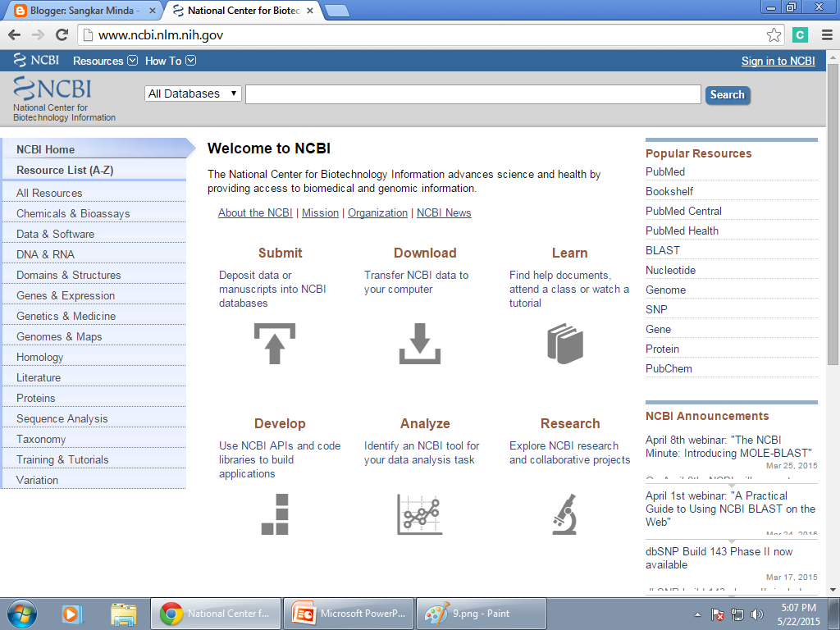Image resolution: width=840 pixels, height=630 pixels.
Task: Click the small NCBI logo in blue bar
Action: coord(36,60)
